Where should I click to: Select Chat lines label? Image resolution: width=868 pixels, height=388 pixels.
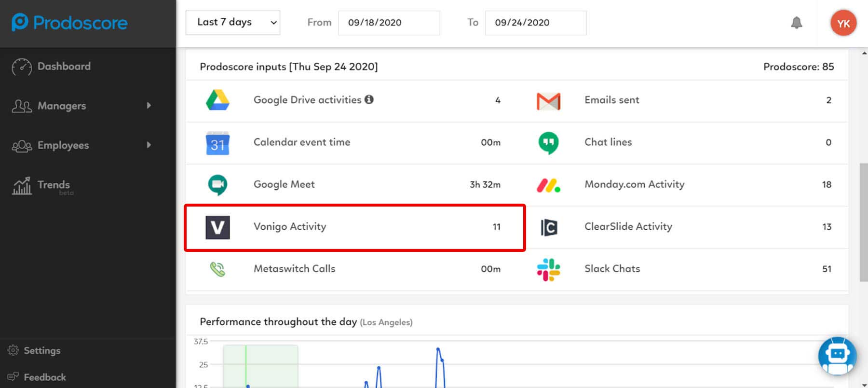click(x=608, y=142)
